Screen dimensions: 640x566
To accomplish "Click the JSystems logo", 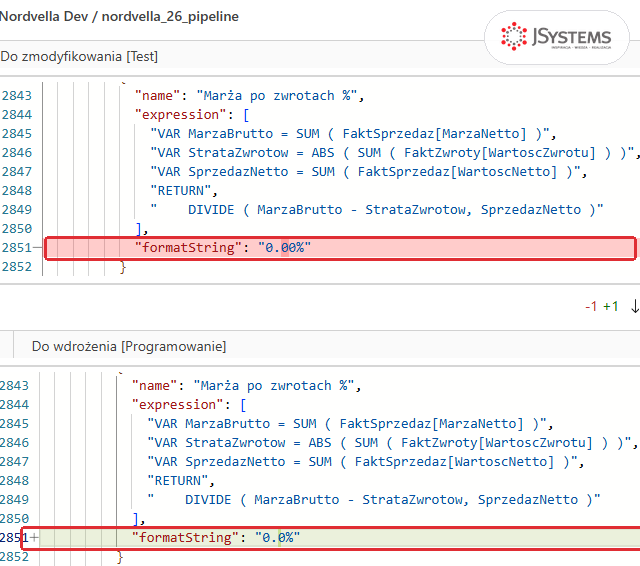I will 556,37.
